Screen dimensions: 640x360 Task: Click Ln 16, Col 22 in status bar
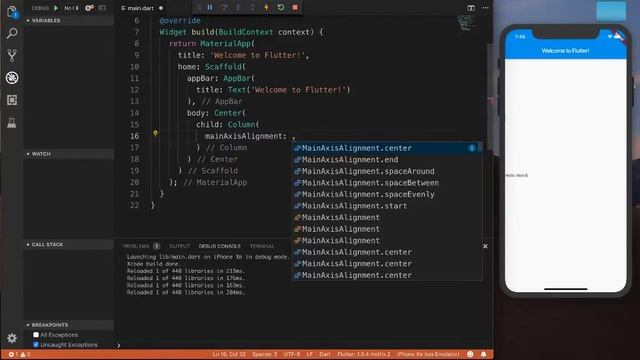pos(229,354)
